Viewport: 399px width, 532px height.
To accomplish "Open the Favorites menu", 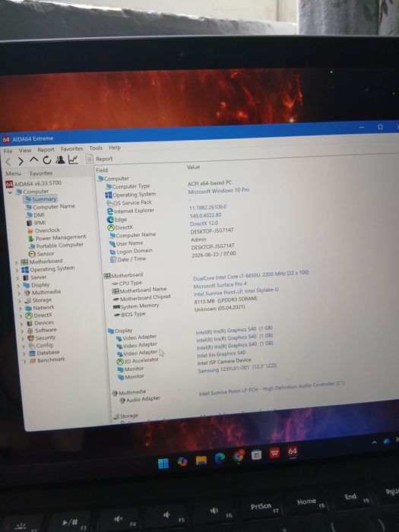I will (x=72, y=149).
